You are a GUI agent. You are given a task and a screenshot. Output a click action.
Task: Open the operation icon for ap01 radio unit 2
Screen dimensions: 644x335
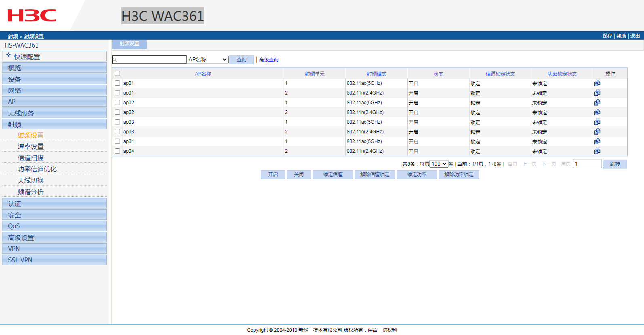click(x=597, y=93)
